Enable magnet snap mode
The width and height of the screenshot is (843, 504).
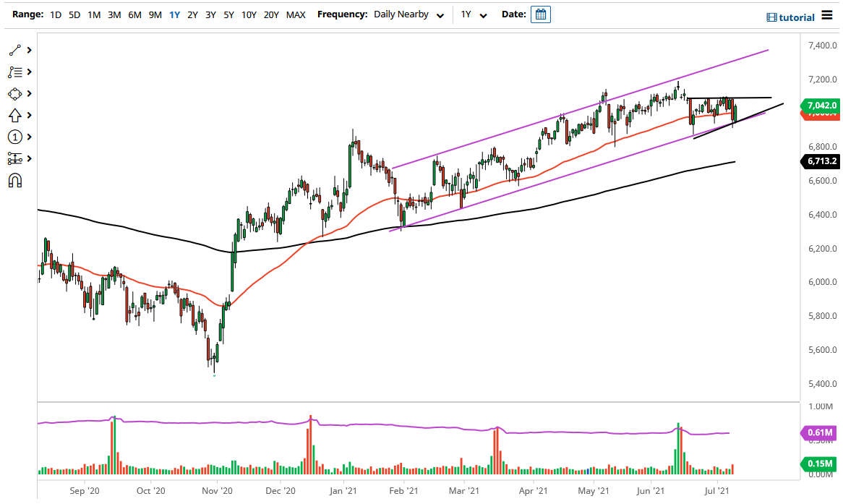coord(14,180)
